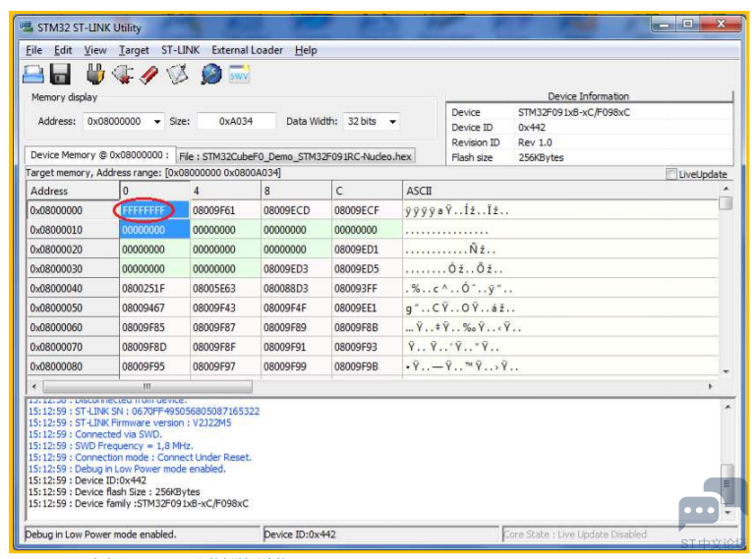Viewport: 756px width, 559px height.
Task: Open the Target menu
Action: pyautogui.click(x=134, y=50)
